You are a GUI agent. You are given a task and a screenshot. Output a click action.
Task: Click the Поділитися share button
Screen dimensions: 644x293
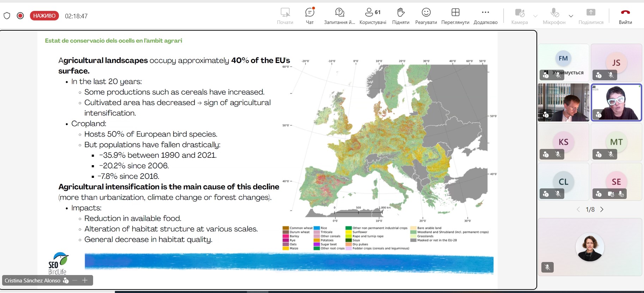[x=591, y=16]
